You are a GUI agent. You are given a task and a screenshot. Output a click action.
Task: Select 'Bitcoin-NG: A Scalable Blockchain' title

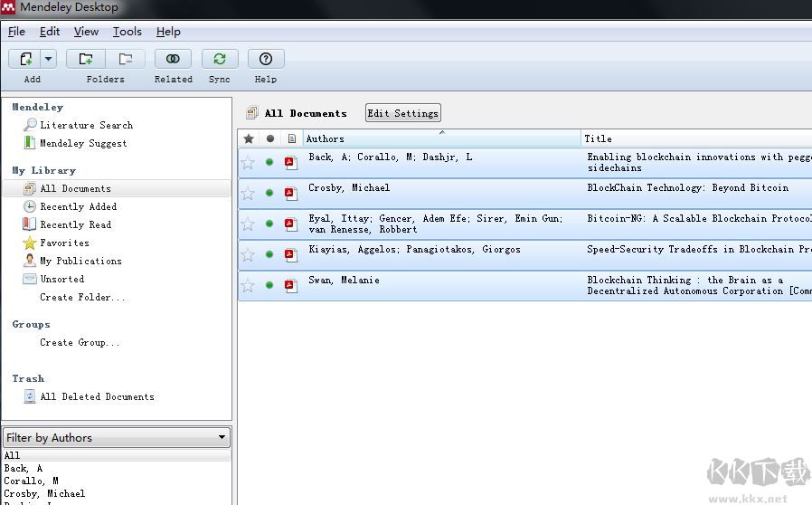coord(699,218)
